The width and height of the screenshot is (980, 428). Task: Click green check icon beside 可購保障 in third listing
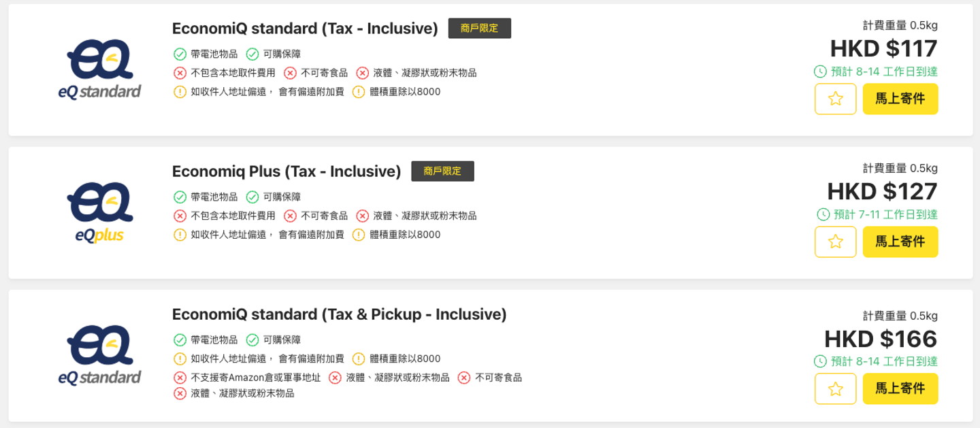252,340
